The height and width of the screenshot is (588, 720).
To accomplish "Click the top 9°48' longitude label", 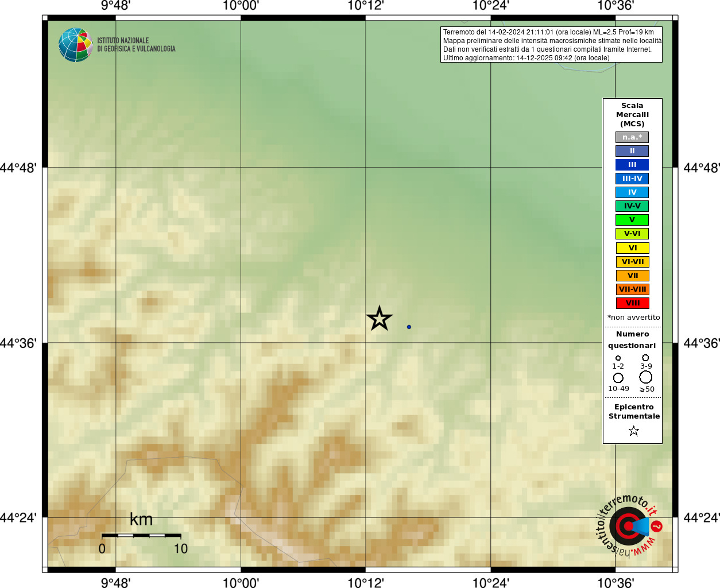I will click(115, 6).
